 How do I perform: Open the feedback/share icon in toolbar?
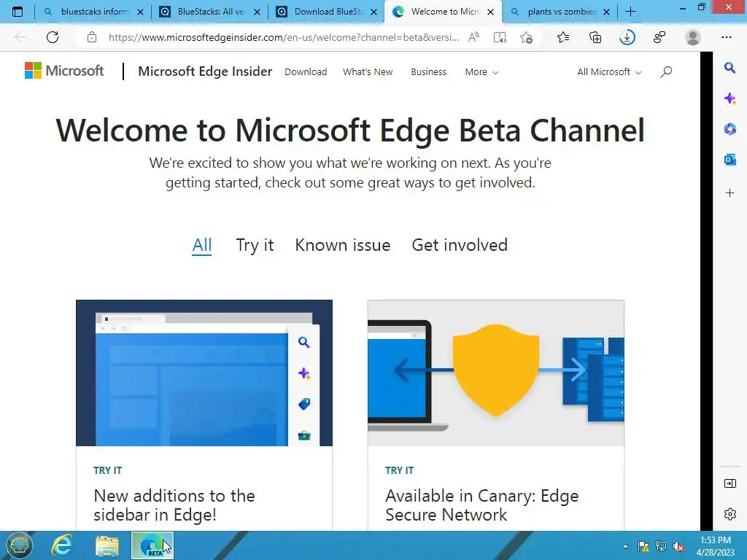coord(659,37)
